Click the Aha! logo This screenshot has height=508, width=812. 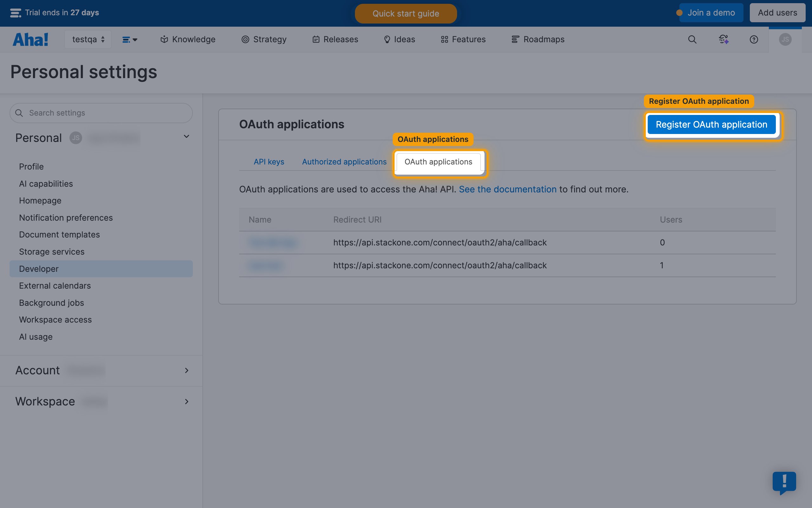click(x=30, y=39)
